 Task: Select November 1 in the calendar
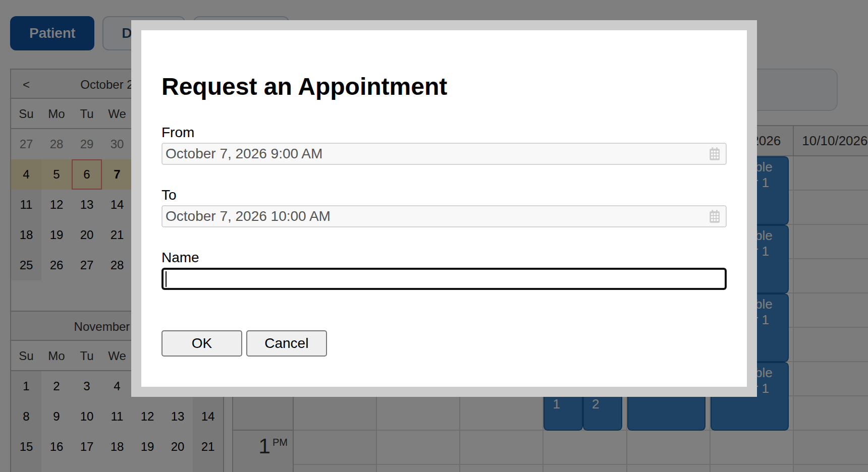pos(26,386)
